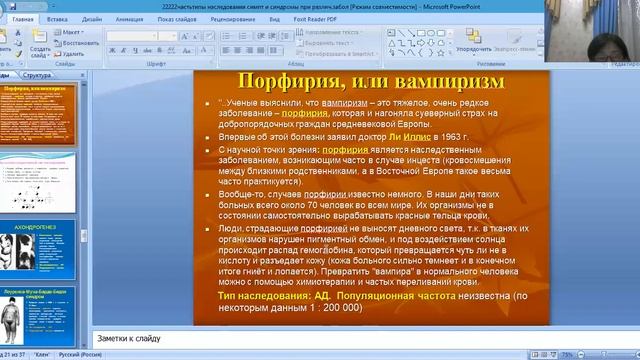Close the slides thumbnail pane

(x=82, y=75)
